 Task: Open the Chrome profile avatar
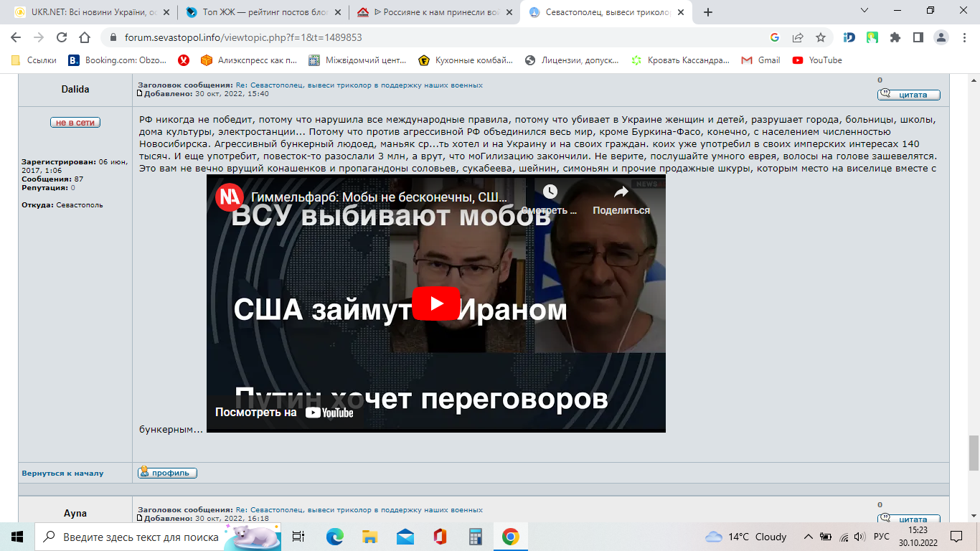point(941,37)
